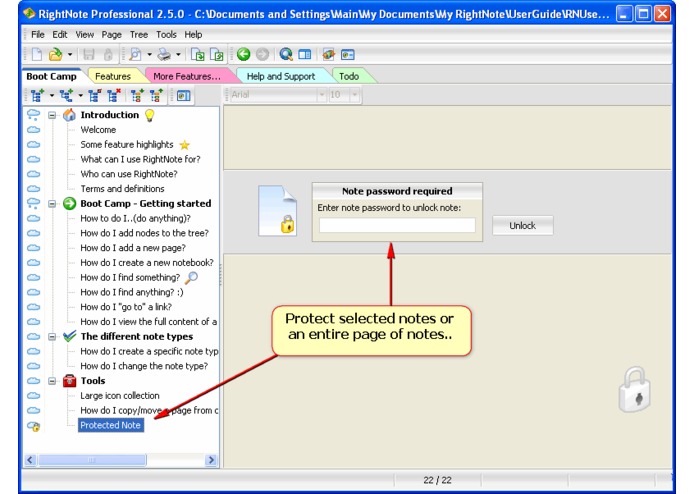This screenshot has width=695, height=494.
Task: Switch to the Todo tab
Action: (x=349, y=76)
